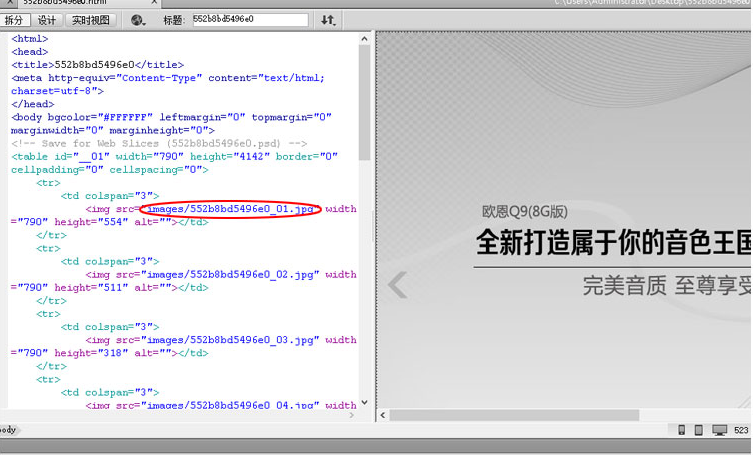Click the height="318" code line
The width and height of the screenshot is (753, 455).
tap(110, 353)
